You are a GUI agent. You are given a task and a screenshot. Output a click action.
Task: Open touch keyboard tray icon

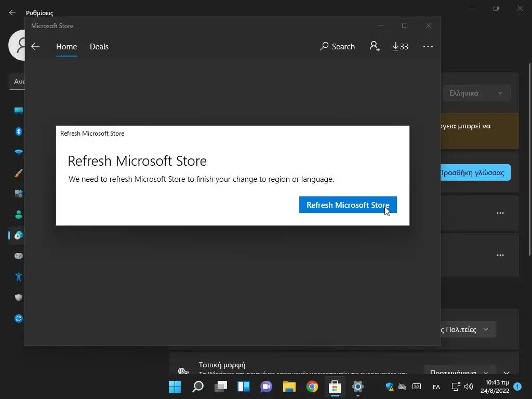pos(417,387)
